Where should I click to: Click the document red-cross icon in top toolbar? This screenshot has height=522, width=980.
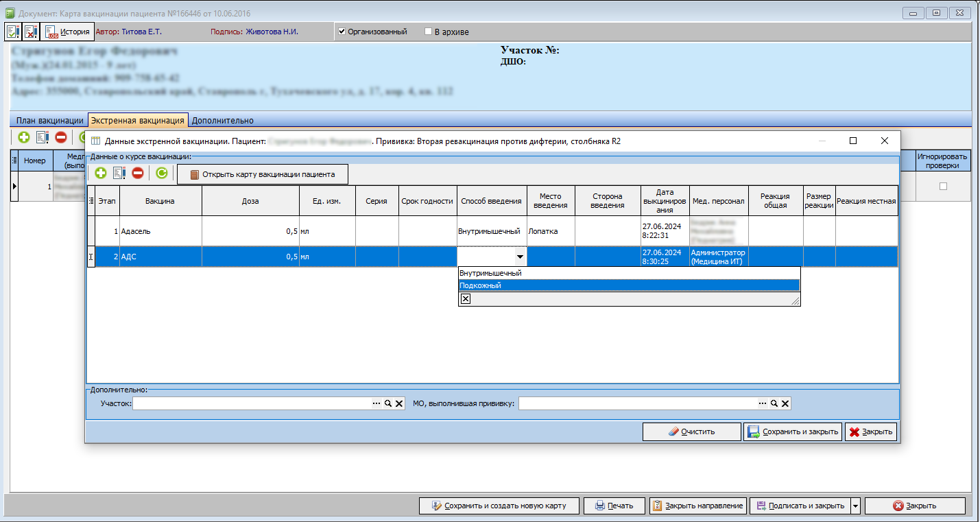pyautogui.click(x=31, y=32)
